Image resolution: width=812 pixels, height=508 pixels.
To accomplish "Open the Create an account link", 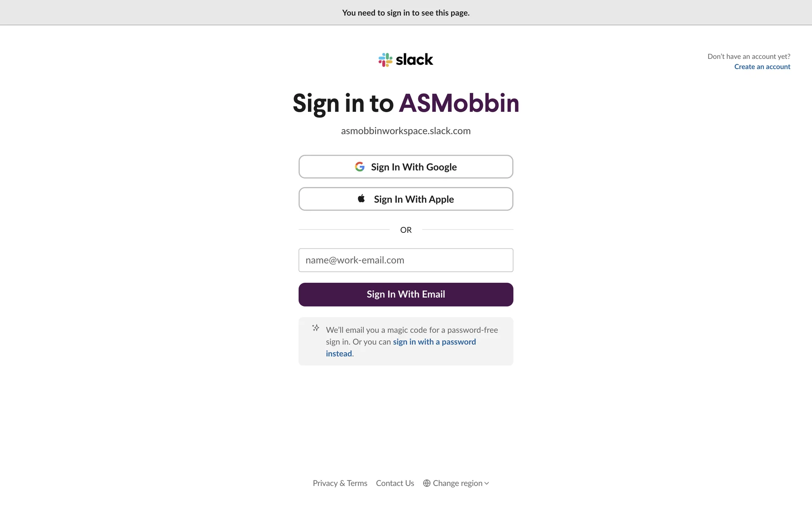I will coord(762,67).
